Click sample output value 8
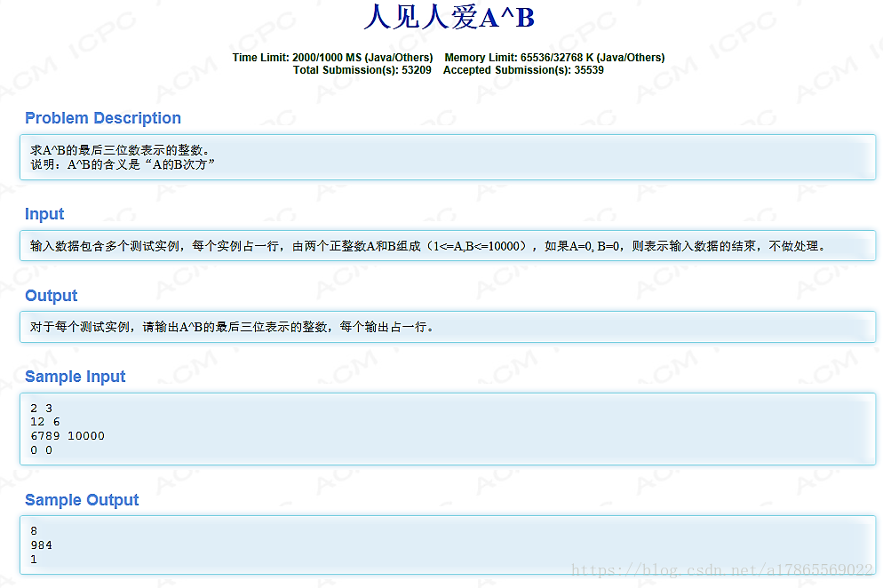 point(34,531)
